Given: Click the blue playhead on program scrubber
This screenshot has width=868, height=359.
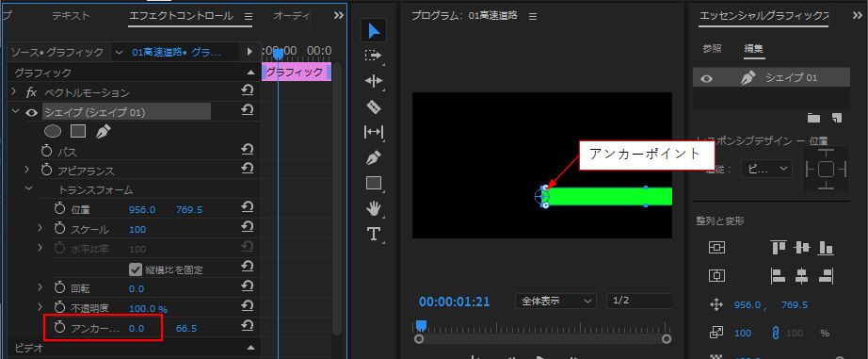Looking at the screenshot, I should 421,325.
